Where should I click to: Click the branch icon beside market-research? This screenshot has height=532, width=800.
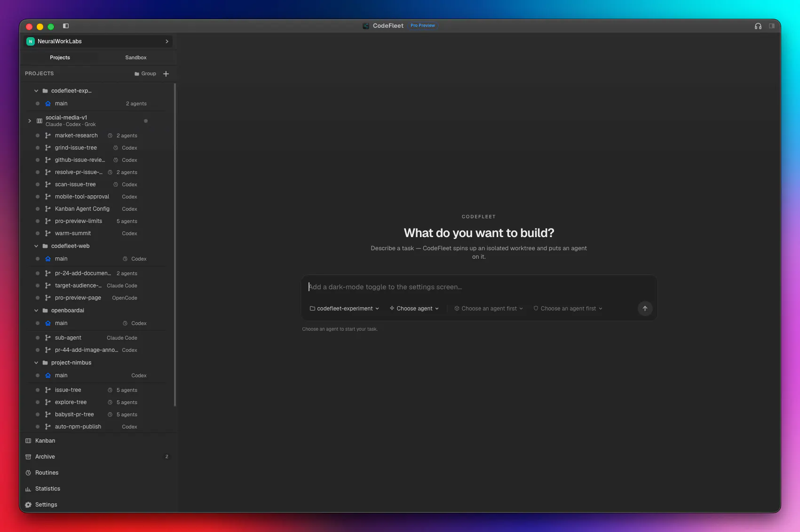(48, 135)
